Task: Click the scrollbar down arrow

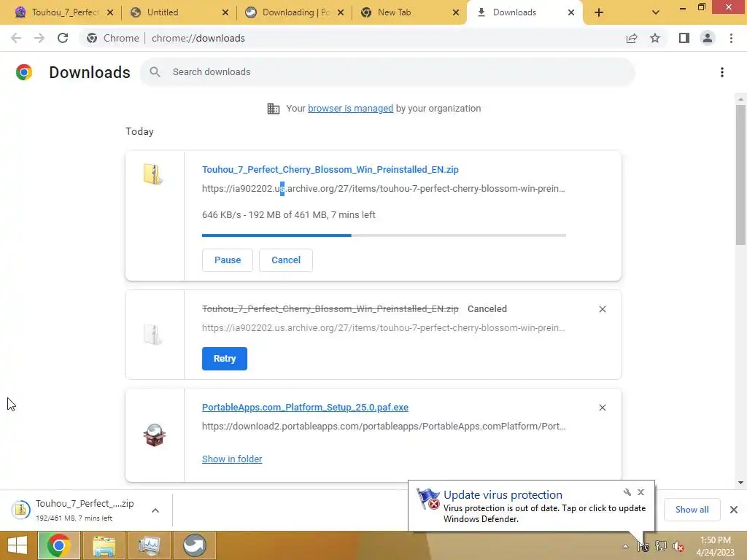Action: coord(740,483)
